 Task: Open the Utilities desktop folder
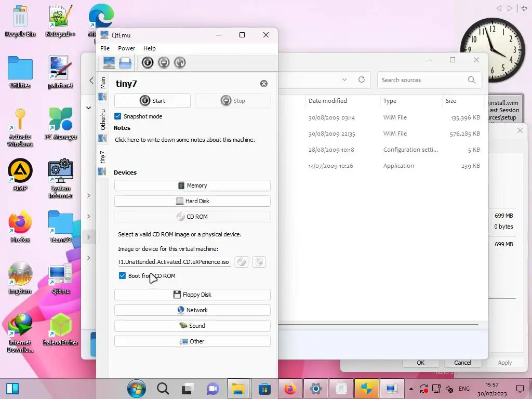tap(20, 72)
